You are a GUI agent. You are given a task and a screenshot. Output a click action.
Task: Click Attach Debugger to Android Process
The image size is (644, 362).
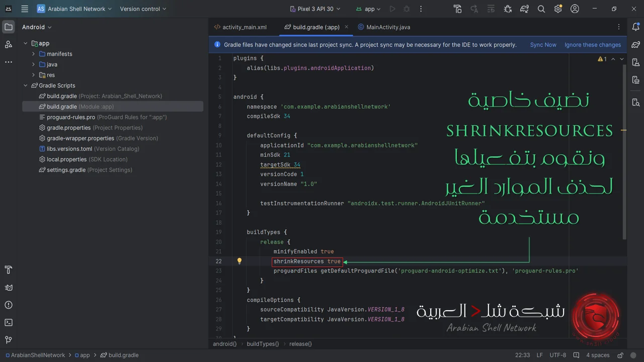coord(508,9)
